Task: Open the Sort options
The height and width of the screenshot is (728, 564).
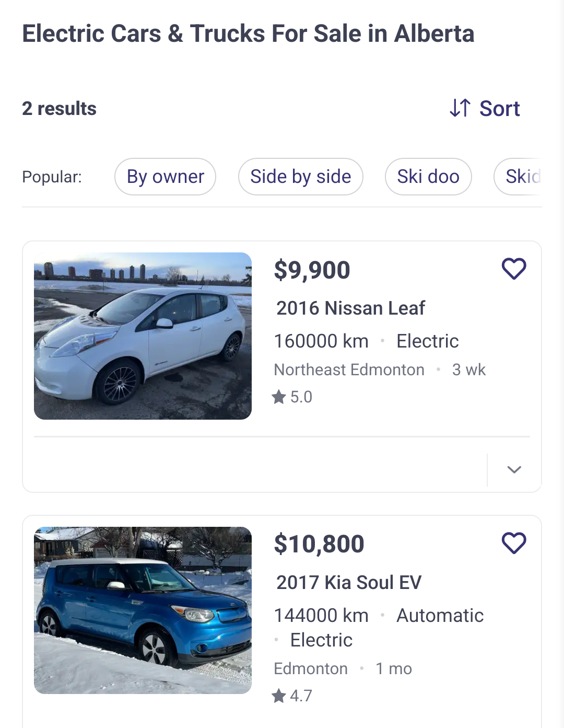Action: pyautogui.click(x=499, y=109)
